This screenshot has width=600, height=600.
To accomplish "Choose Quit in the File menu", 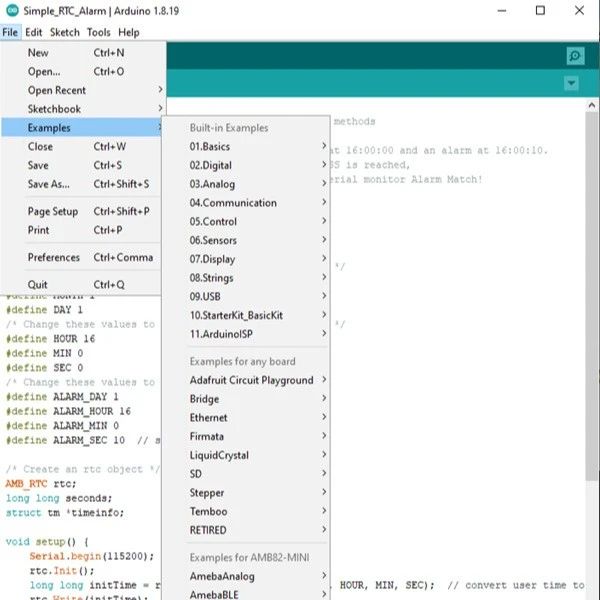I will (82, 285).
